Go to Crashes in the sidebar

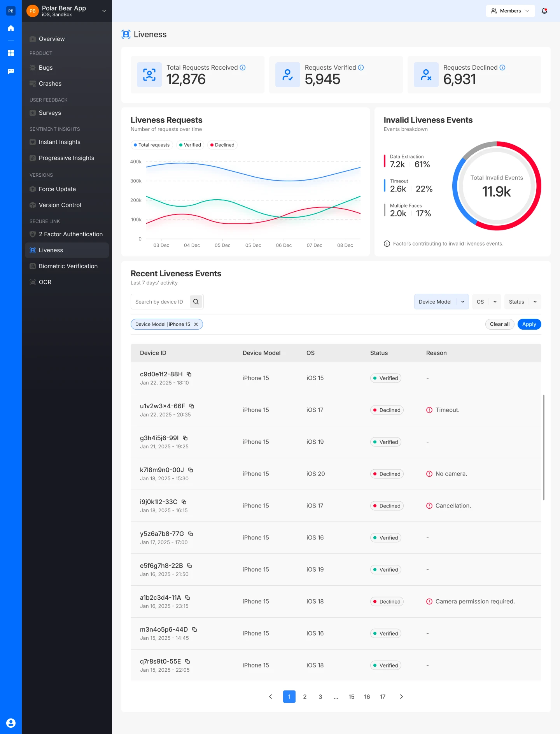[x=50, y=84]
